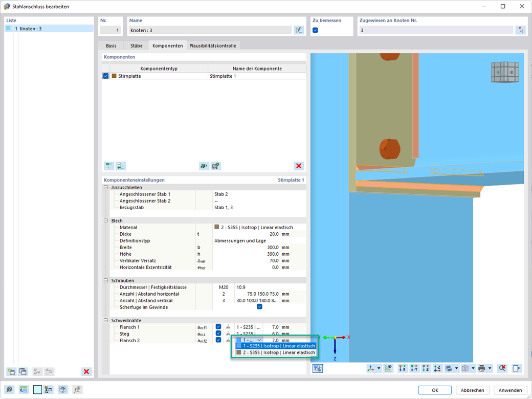The height and width of the screenshot is (399, 532).
Task: Click the dimension visibility icon with eye
Action: click(x=388, y=368)
